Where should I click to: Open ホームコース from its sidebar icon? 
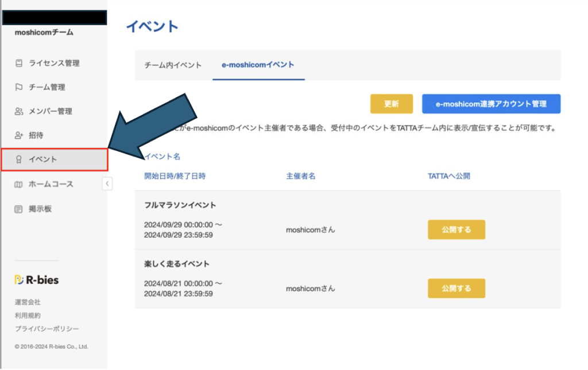coord(18,184)
